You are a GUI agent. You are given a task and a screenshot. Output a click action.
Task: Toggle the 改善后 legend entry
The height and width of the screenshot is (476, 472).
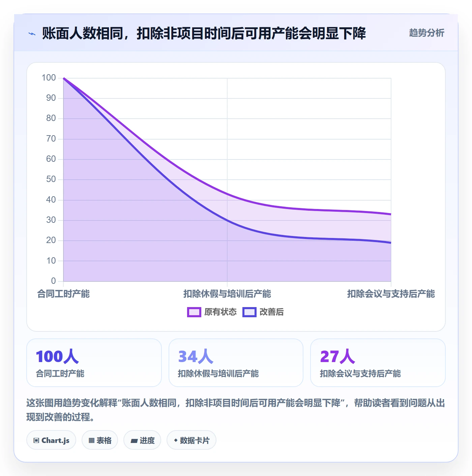(263, 312)
